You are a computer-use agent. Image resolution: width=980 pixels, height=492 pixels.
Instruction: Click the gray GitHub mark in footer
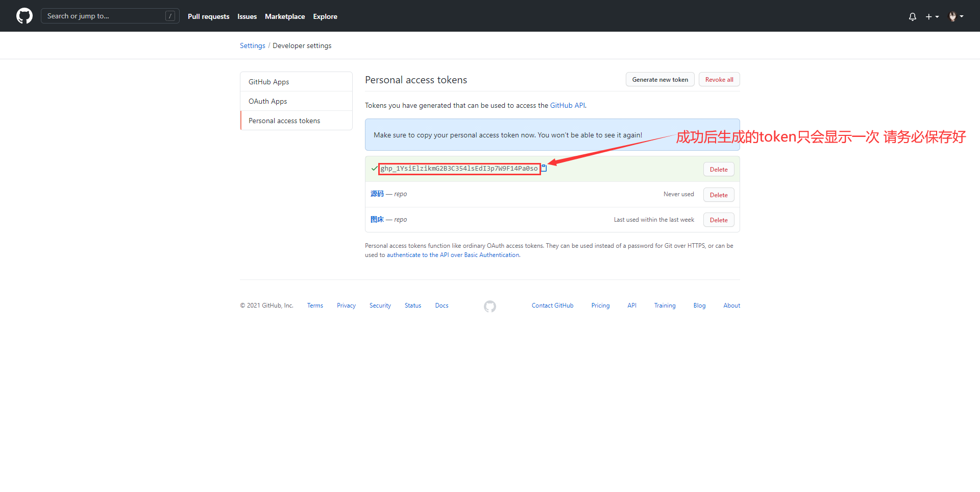click(490, 306)
